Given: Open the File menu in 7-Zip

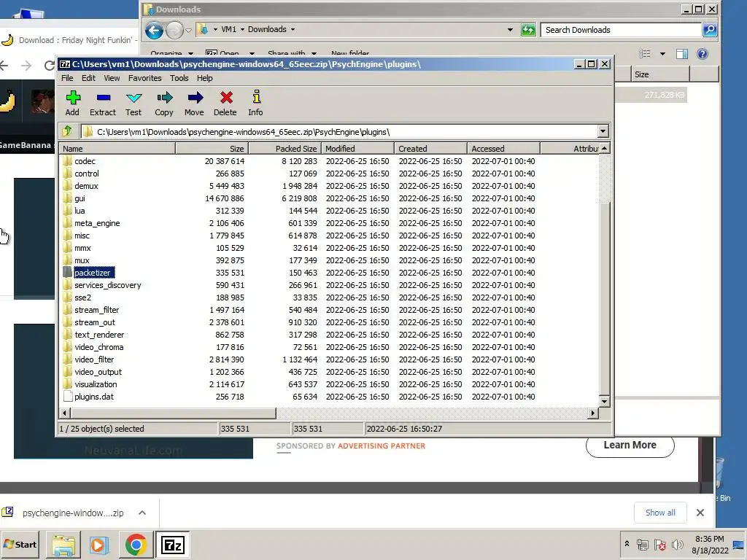Looking at the screenshot, I should [67, 78].
